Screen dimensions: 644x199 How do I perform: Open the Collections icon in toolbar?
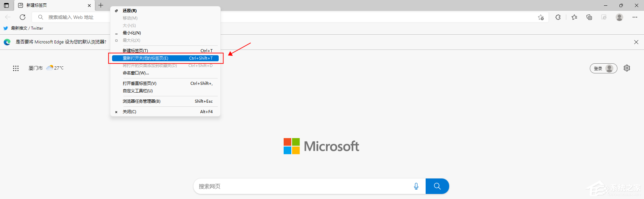[x=589, y=17]
